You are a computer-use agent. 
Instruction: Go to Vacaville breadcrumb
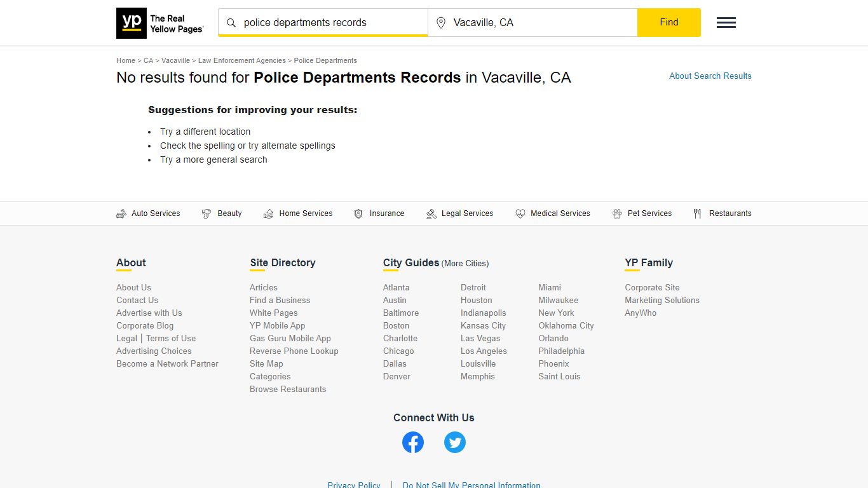point(175,60)
